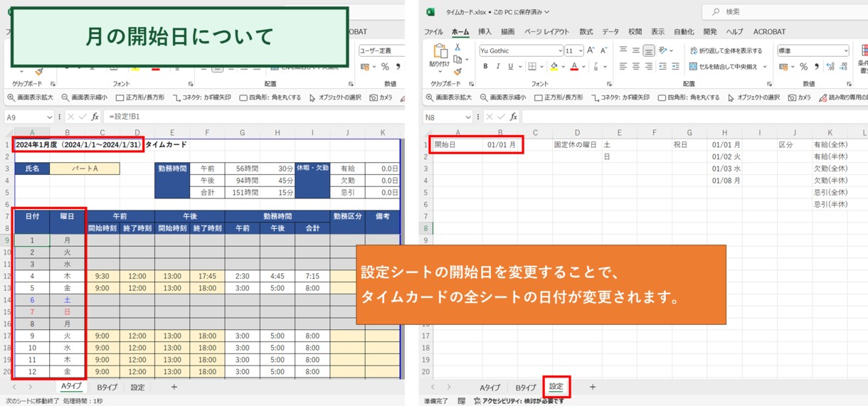The width and height of the screenshot is (868, 406).
Task: Open ページ レイアウト tab in right window
Action: point(546,32)
